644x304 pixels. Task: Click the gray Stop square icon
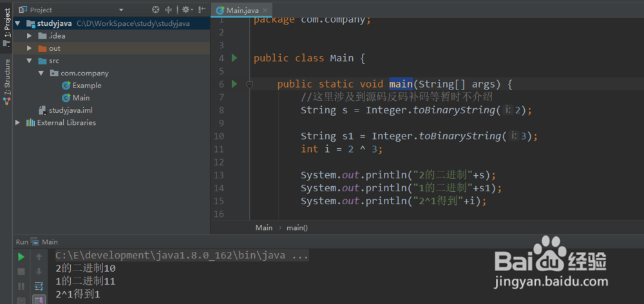coord(21,272)
